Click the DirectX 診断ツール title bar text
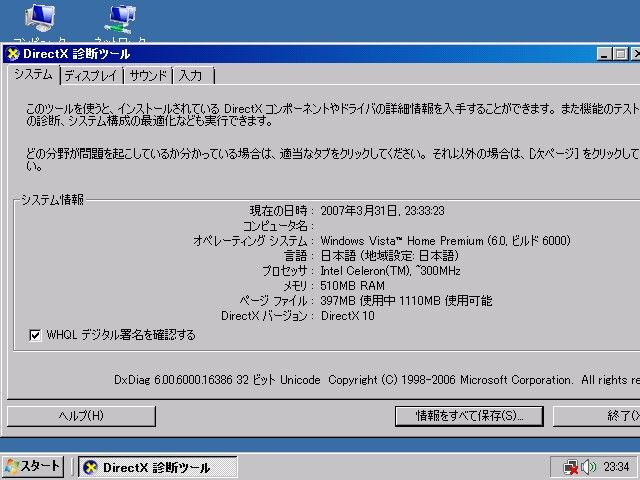The image size is (640, 480). coord(76,54)
